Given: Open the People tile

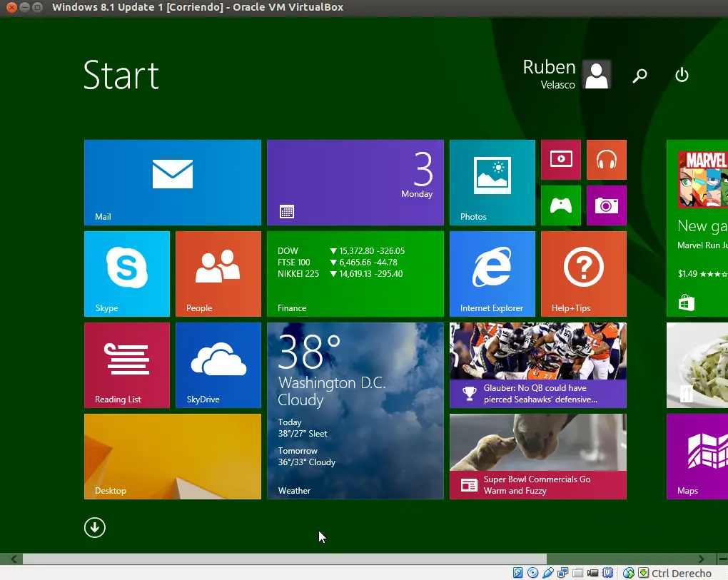Looking at the screenshot, I should click(218, 274).
